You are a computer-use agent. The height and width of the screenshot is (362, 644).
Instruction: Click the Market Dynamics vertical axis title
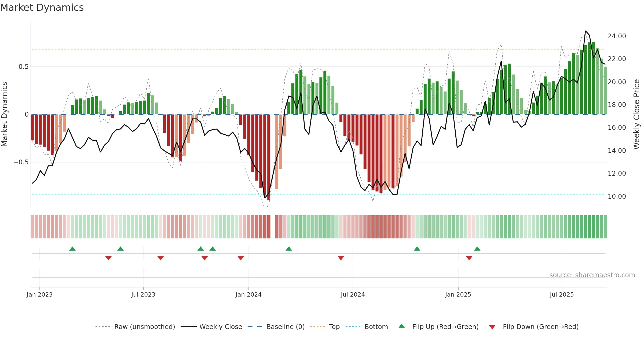click(4, 114)
